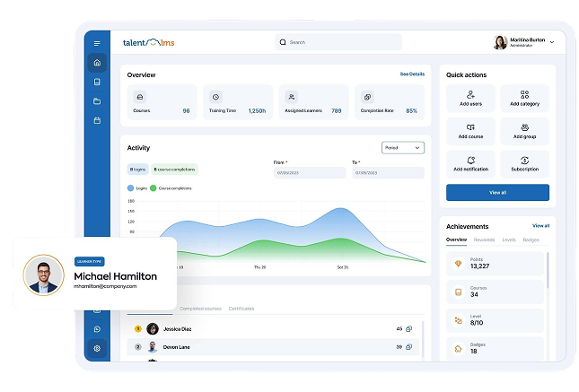Click the Courses overview card icon
579x392 pixels.
tap(140, 97)
